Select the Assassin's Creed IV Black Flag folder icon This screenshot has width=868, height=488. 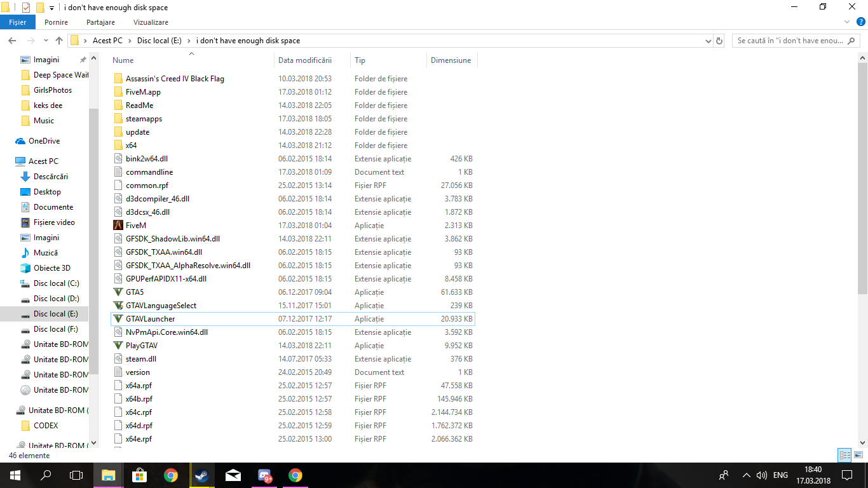118,79
